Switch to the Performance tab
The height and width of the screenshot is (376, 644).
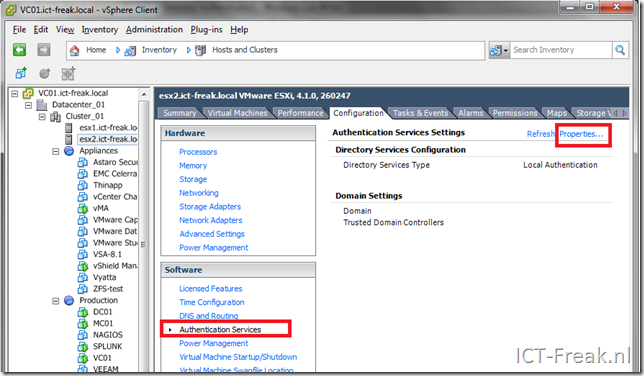coord(300,113)
